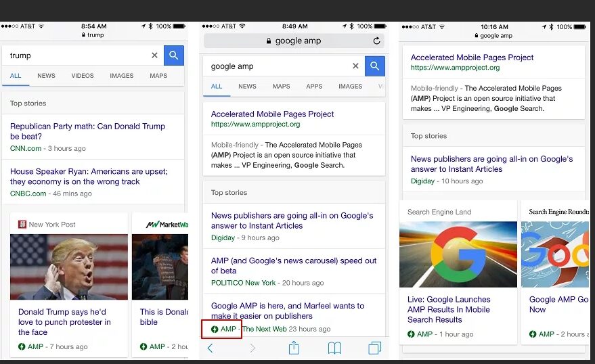Open 'Republican Party math' CNN story link
Screen dimensions: 595x364
click(87, 131)
